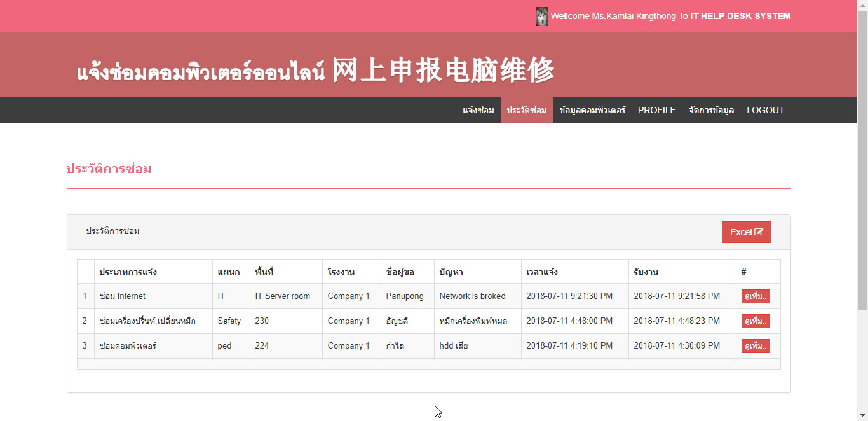Click the 'หมึกเครื่องพิมพ์หมด' problem cell
The width and height of the screenshot is (868, 421).
click(x=478, y=321)
